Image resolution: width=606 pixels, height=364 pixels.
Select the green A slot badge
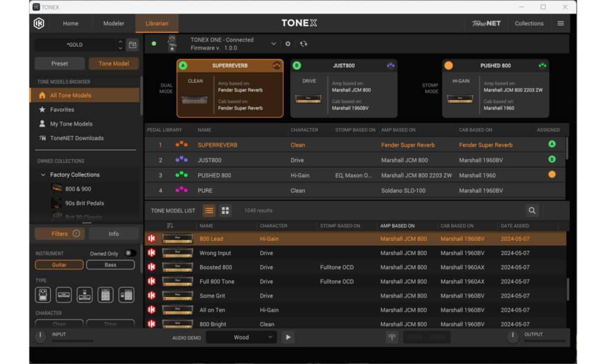pos(183,66)
